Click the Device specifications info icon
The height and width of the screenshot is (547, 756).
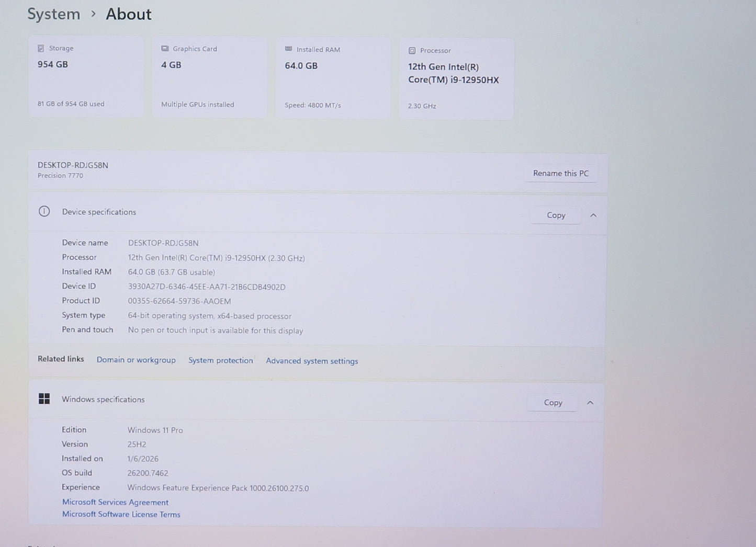[x=44, y=211]
